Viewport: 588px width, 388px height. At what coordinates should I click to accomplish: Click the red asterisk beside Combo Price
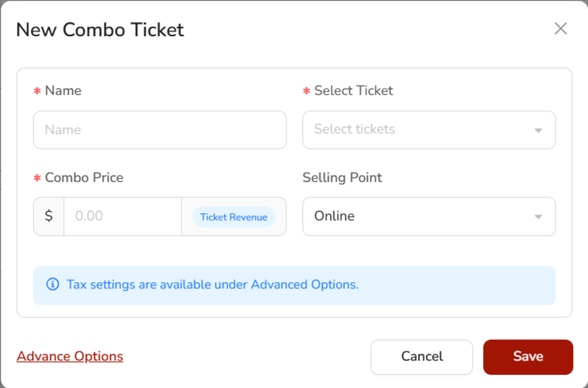37,179
